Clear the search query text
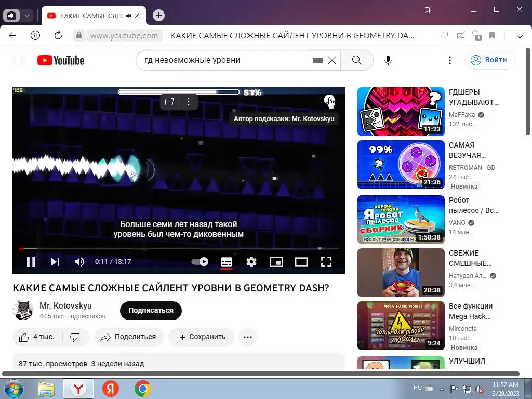This screenshot has height=399, width=532. coord(332,60)
